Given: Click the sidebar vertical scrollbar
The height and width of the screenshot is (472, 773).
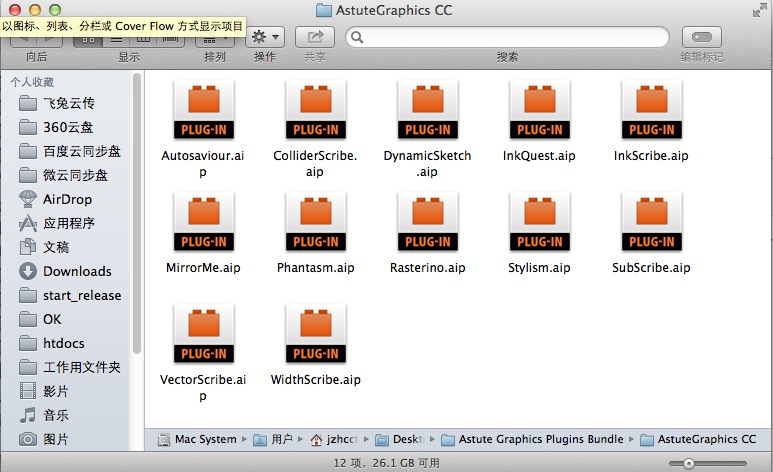Looking at the screenshot, I should 137,213.
